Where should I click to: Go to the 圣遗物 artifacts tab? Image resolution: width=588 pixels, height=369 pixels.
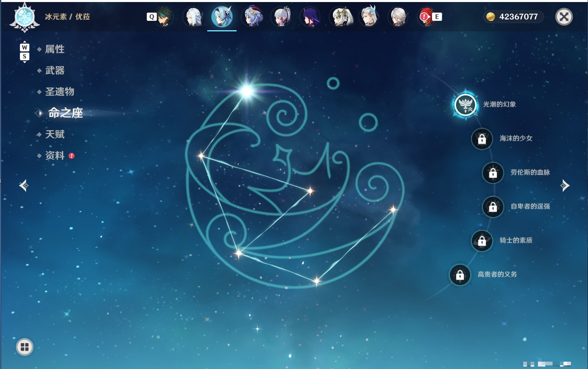tap(59, 92)
